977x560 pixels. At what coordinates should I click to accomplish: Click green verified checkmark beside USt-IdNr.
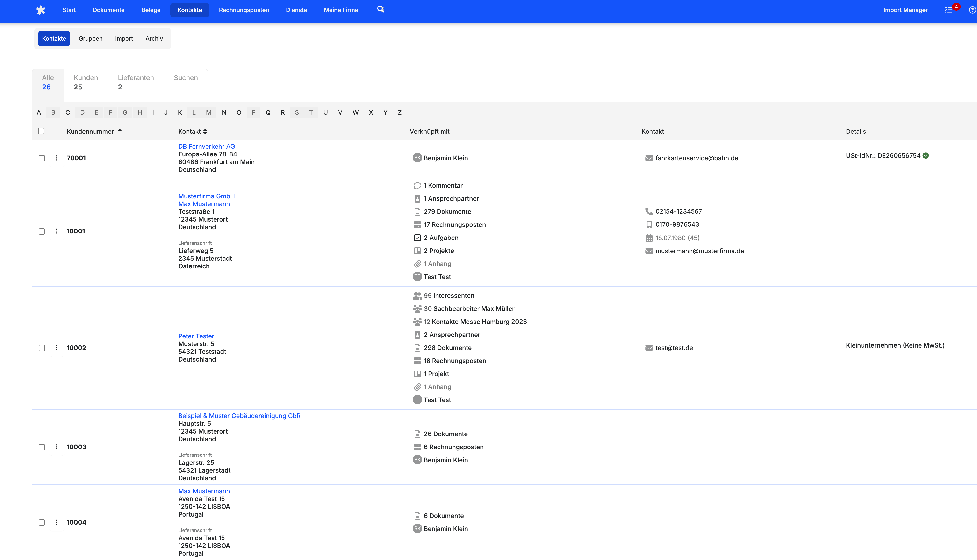click(x=926, y=155)
